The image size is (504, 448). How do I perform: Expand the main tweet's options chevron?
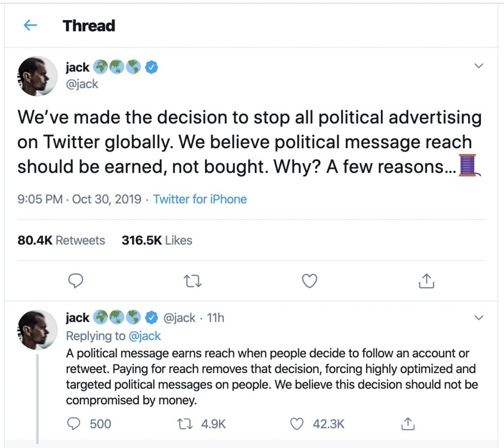tap(478, 66)
